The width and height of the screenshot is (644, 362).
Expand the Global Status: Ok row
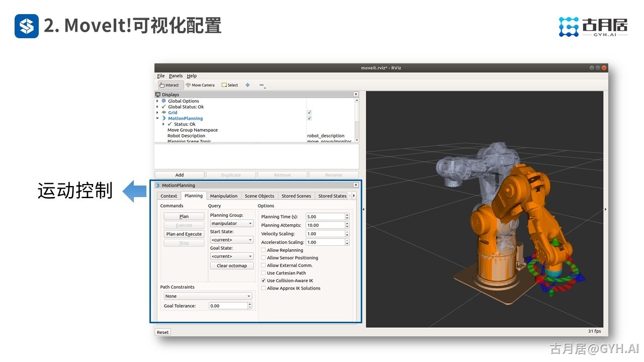click(x=157, y=107)
